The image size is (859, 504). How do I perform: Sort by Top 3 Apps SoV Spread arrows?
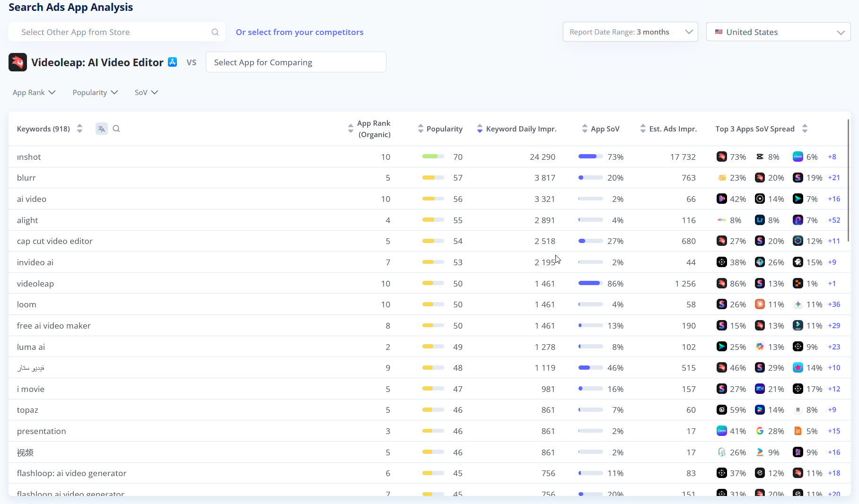[805, 129]
